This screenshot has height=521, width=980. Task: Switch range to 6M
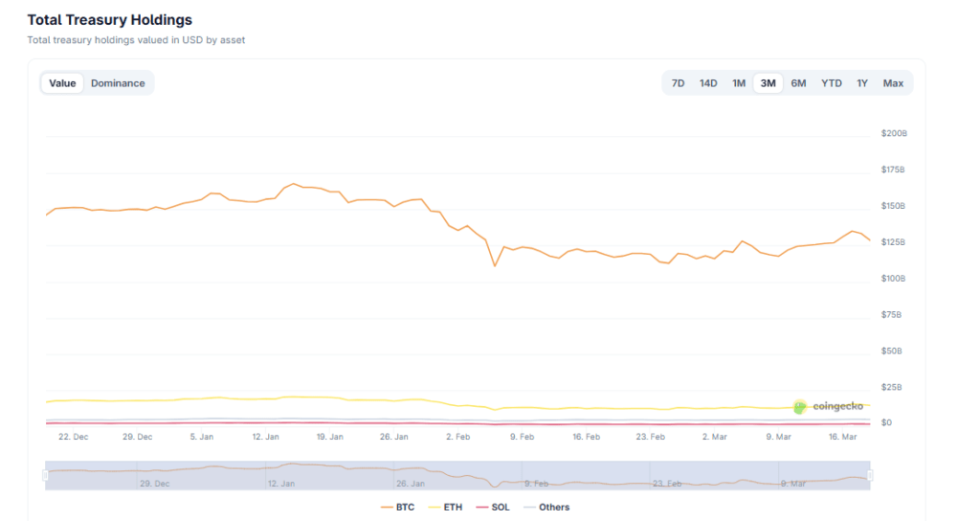coord(798,83)
